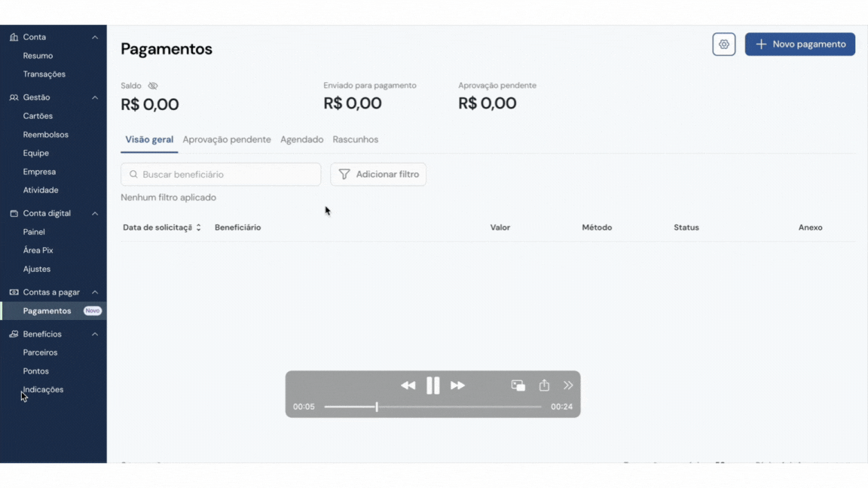
Task: Open the settings gear beside Novo pagamento
Action: (723, 44)
